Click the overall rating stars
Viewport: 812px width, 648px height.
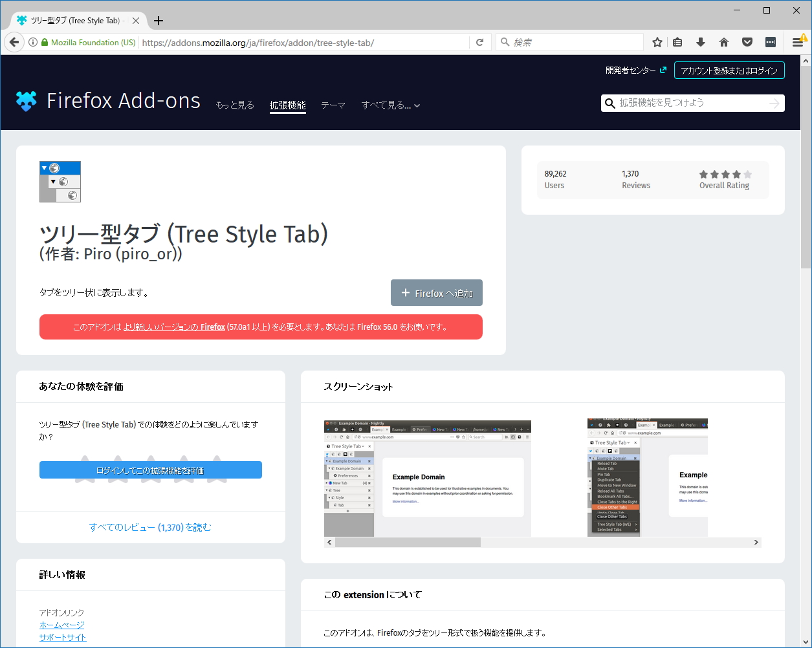point(725,174)
